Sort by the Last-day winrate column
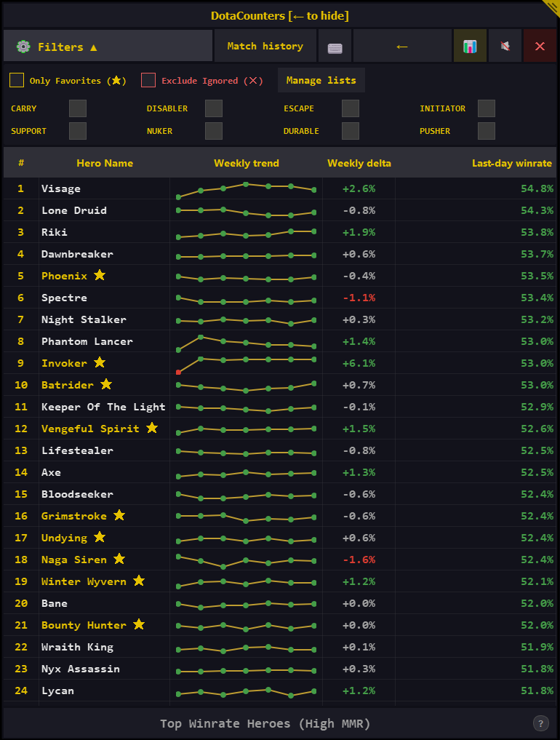 point(511,163)
